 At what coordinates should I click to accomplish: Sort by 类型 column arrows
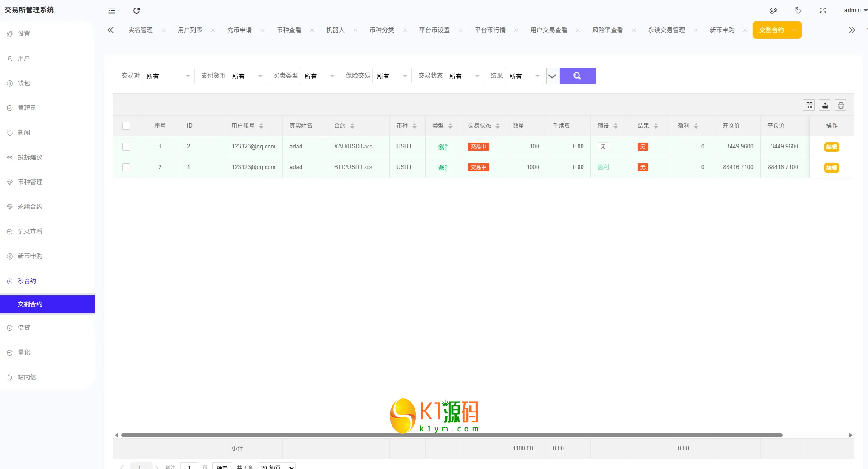point(450,126)
